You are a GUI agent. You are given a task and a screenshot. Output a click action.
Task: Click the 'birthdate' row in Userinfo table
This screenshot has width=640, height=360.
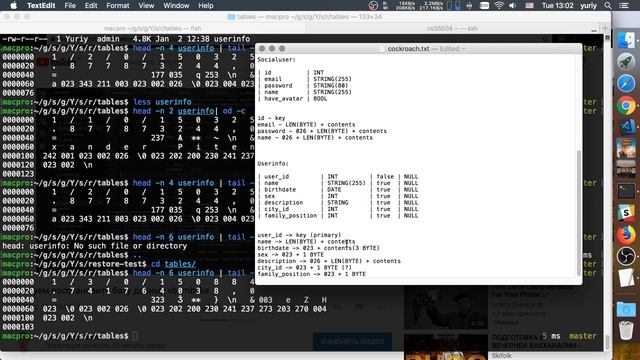(338, 189)
